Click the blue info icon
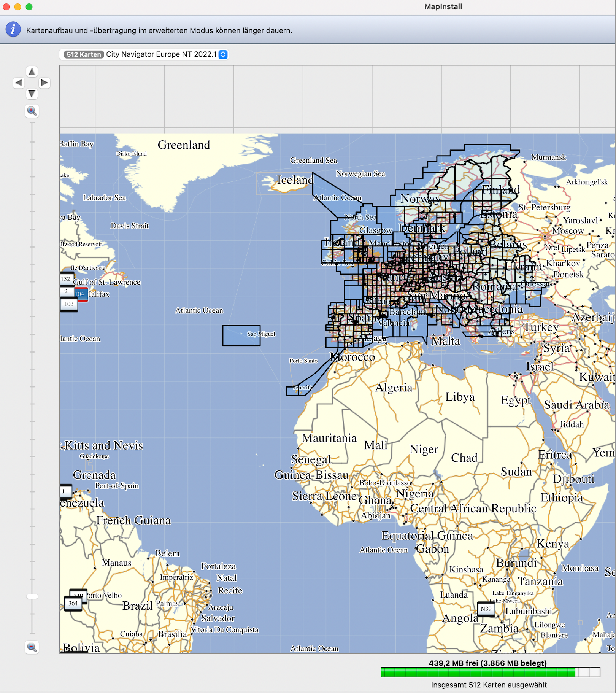 tap(13, 29)
